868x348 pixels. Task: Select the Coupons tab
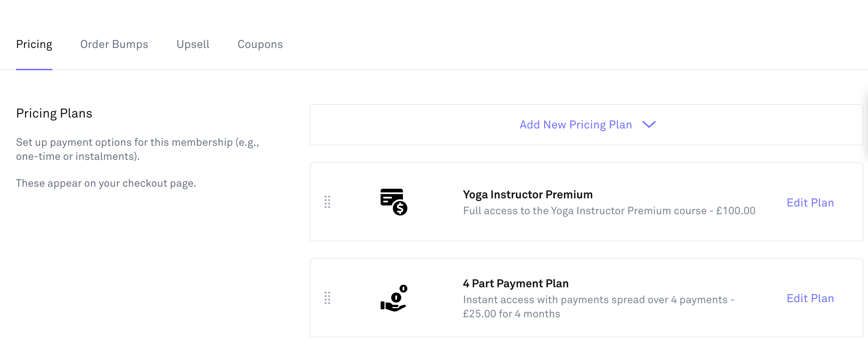(260, 44)
